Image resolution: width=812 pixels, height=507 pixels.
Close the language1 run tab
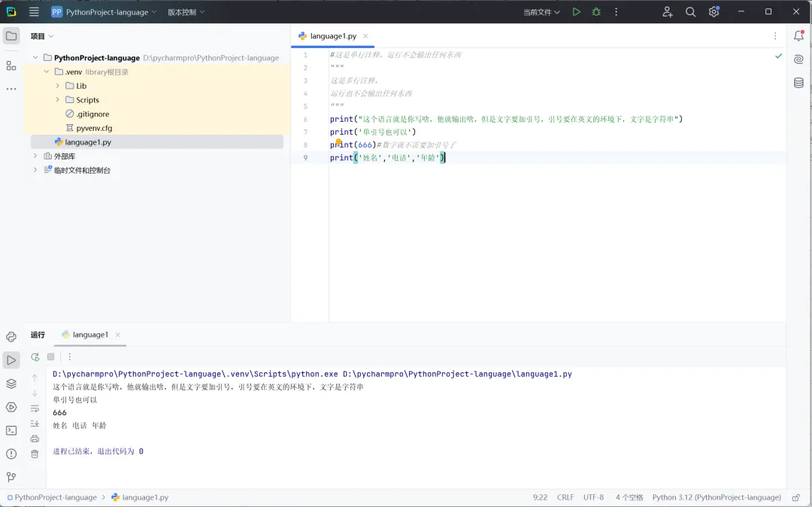[117, 335]
